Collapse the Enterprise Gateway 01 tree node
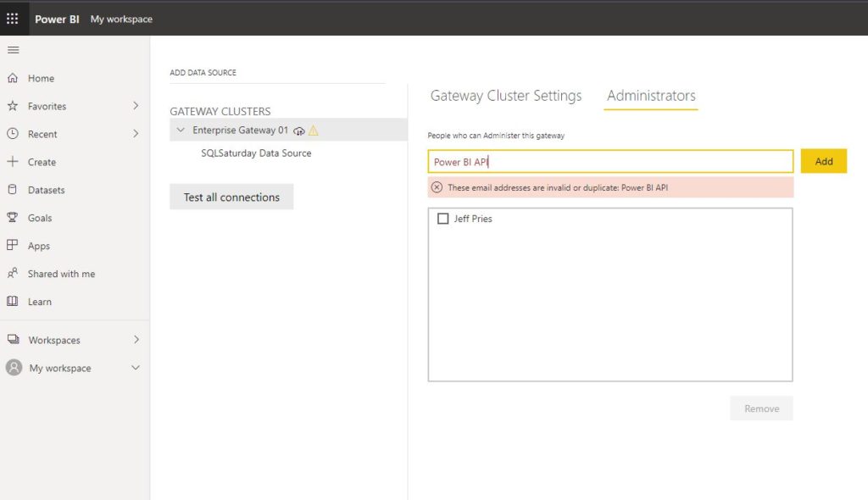Viewport: 868px width, 500px height. pyautogui.click(x=181, y=131)
